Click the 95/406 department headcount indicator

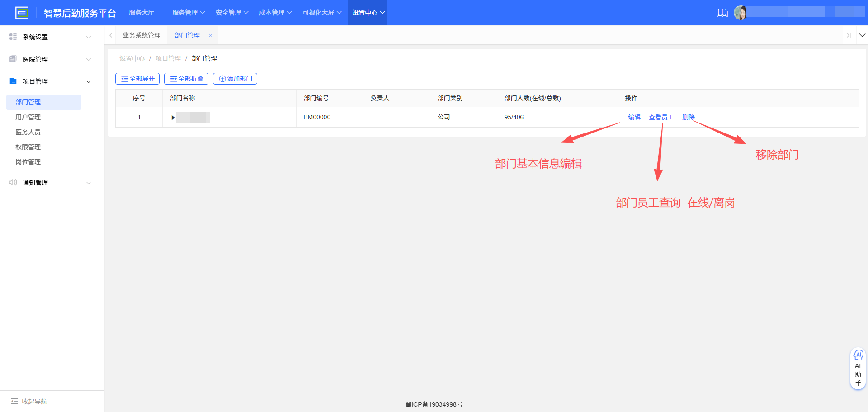click(514, 117)
